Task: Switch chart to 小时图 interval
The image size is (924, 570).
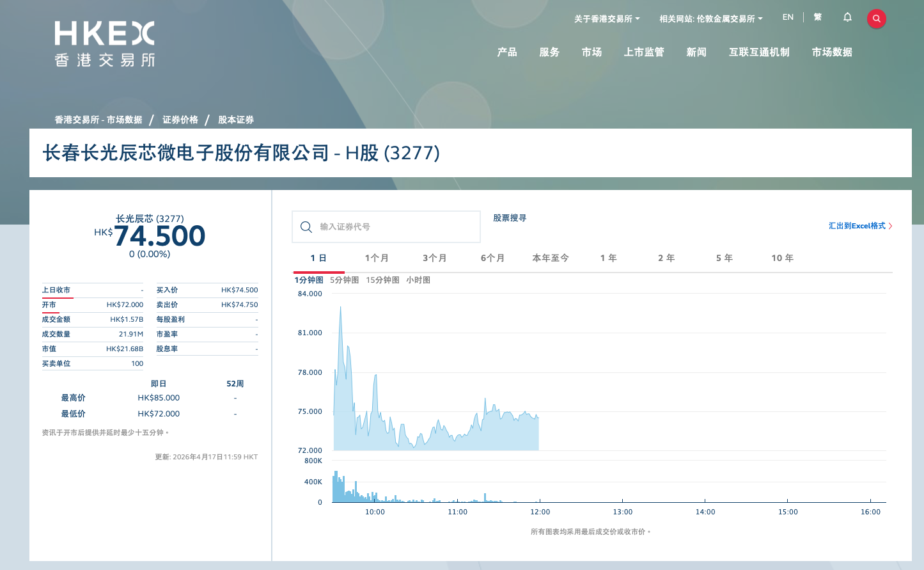Action: click(x=418, y=280)
